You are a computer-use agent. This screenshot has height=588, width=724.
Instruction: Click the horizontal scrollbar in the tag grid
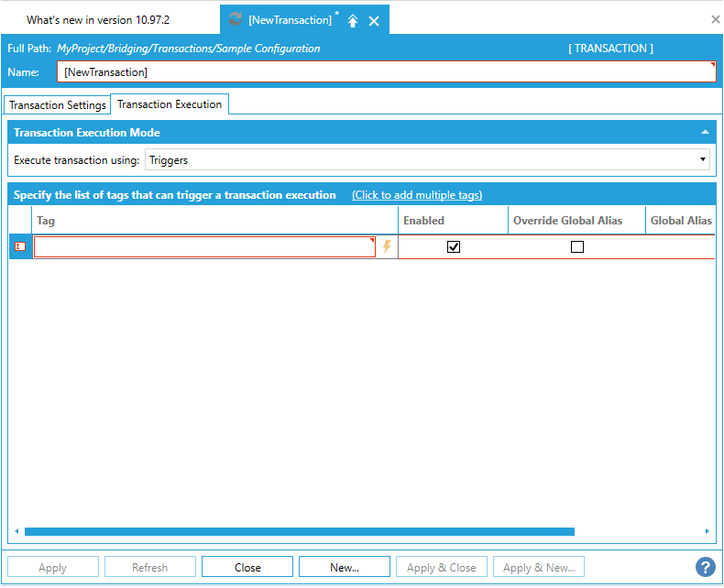point(299,531)
